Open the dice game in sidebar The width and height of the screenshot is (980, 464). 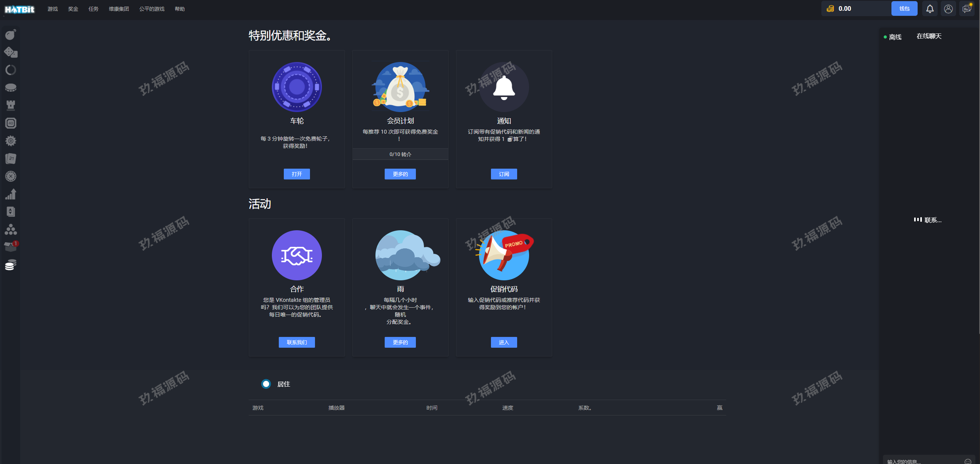11,52
